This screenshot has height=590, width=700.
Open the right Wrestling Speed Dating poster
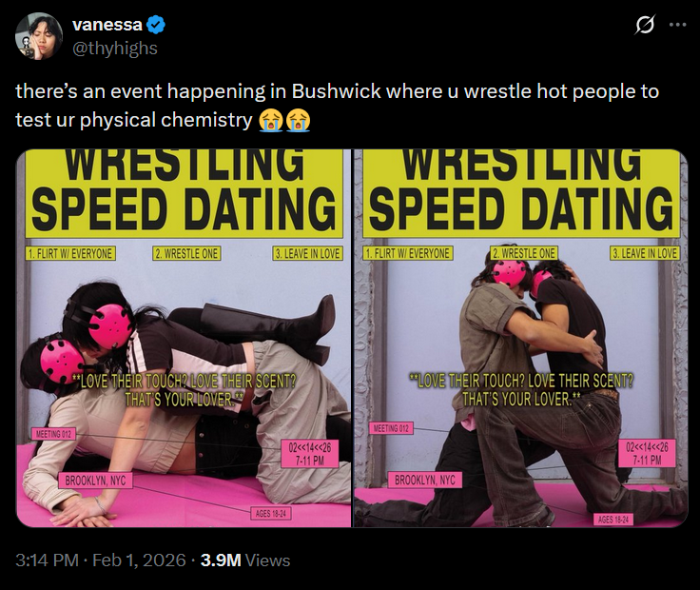(521, 338)
